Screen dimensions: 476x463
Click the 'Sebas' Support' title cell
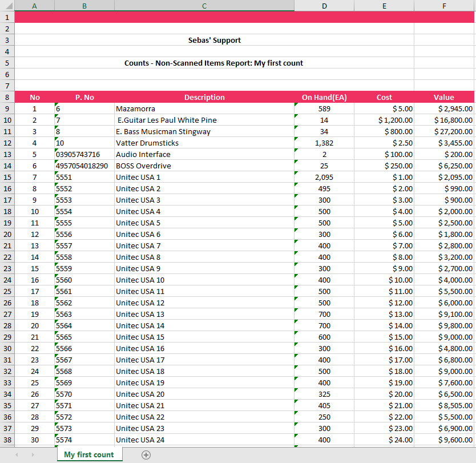tap(215, 40)
